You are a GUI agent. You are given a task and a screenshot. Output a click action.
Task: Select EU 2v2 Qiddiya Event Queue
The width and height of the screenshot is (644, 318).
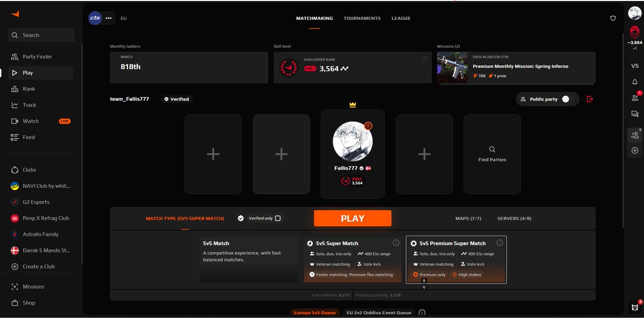pyautogui.click(x=379, y=313)
